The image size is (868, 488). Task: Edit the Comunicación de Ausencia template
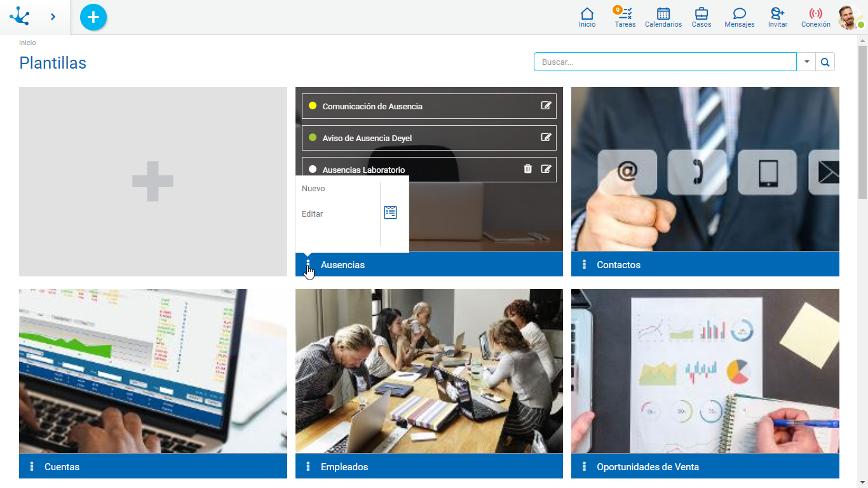tap(546, 105)
